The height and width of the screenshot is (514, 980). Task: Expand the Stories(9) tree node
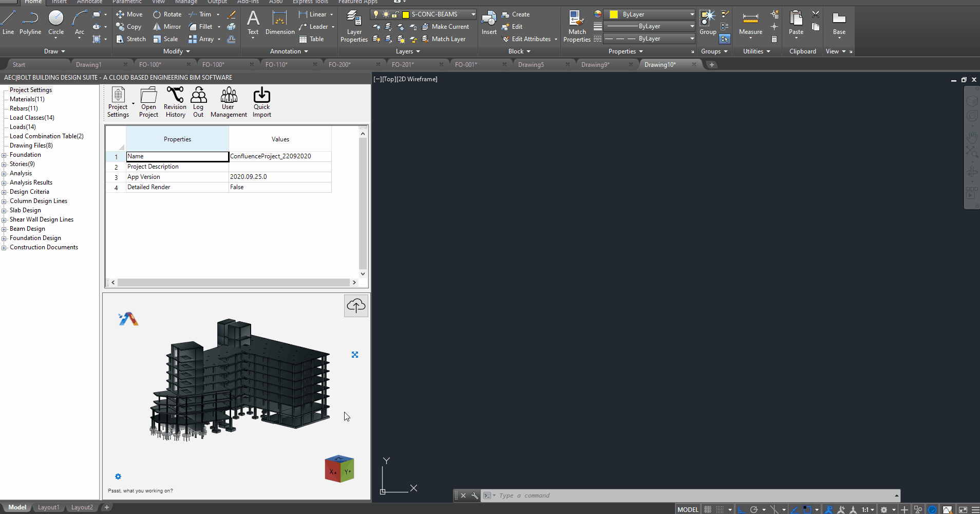click(x=4, y=164)
